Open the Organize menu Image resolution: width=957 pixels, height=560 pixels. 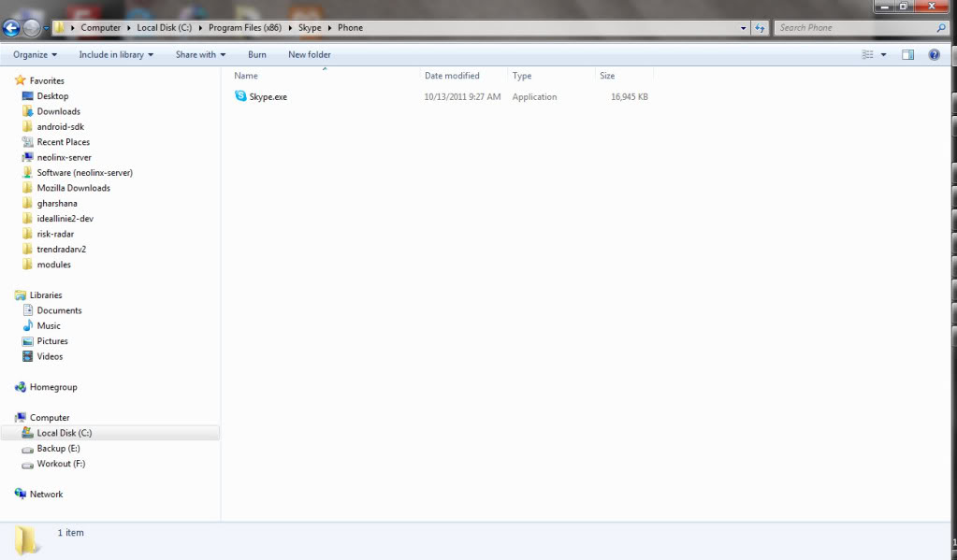[35, 55]
